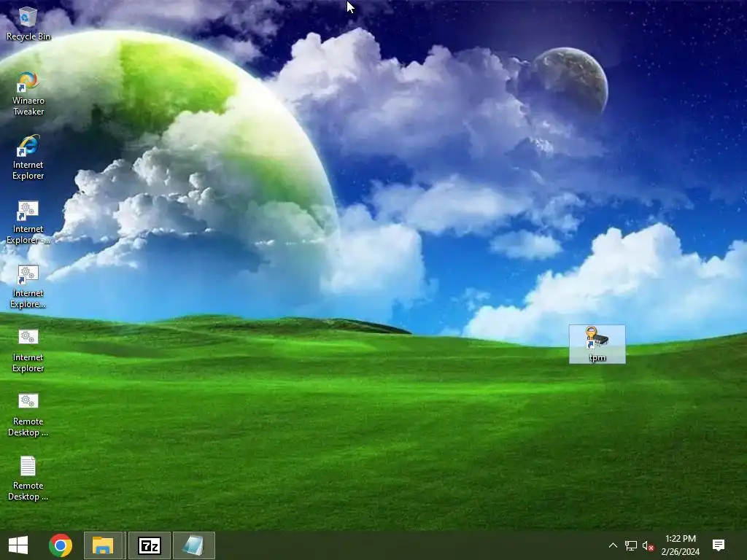The height and width of the screenshot is (560, 747).
Task: Open network status tray icon
Action: tap(631, 545)
